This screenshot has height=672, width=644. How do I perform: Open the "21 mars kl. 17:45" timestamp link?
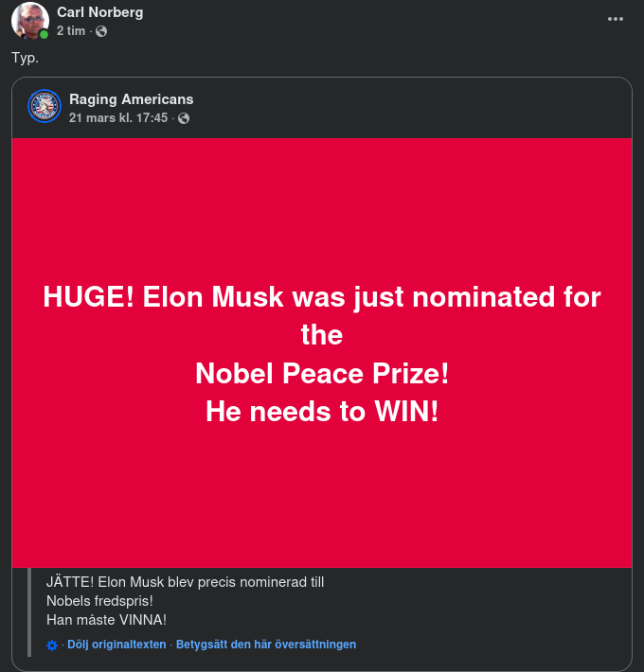(x=118, y=118)
